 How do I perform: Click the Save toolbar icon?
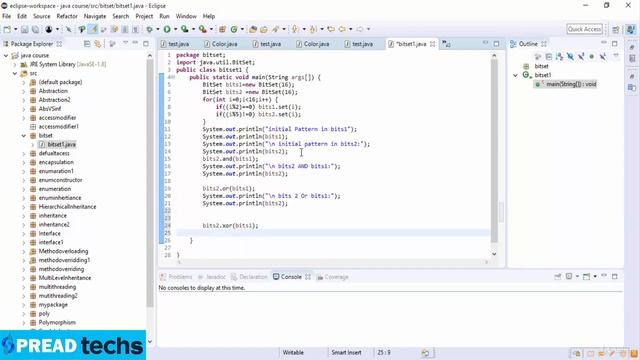pos(24,29)
